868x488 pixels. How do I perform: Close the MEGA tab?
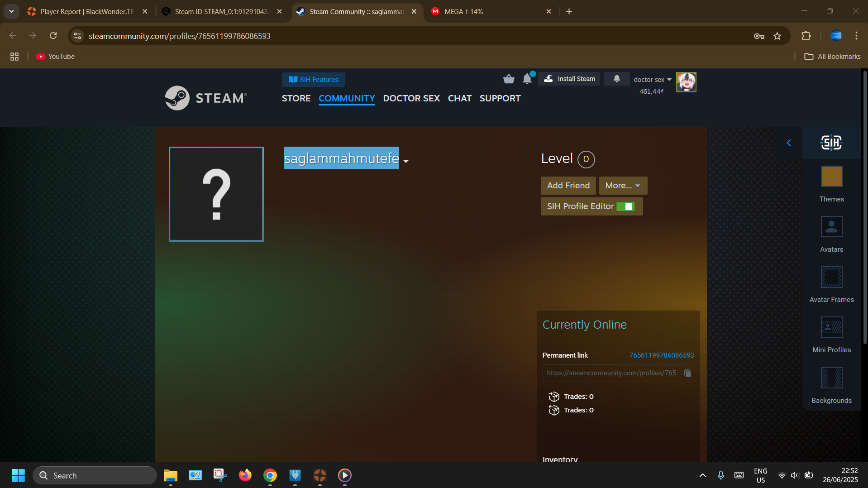pos(548,12)
